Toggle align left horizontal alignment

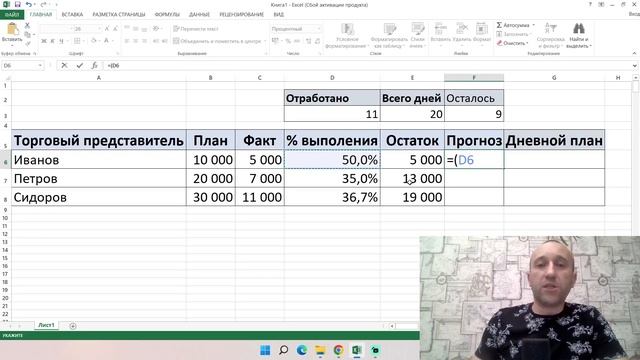pos(127,41)
